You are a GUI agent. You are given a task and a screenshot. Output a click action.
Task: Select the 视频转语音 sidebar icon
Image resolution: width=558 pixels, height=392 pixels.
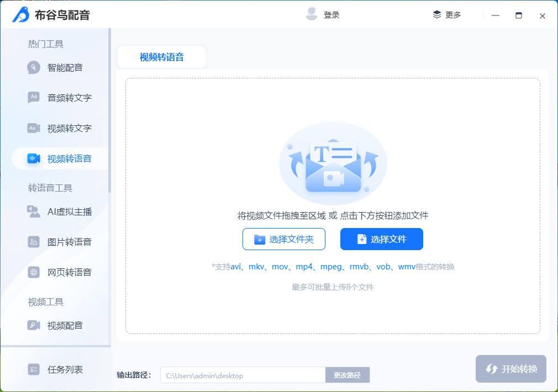(x=33, y=158)
